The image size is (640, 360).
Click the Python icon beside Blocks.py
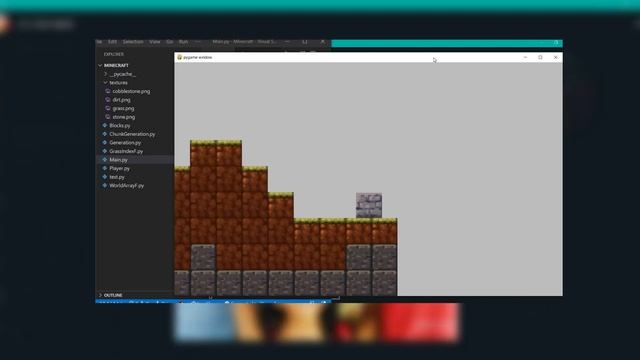click(x=104, y=125)
